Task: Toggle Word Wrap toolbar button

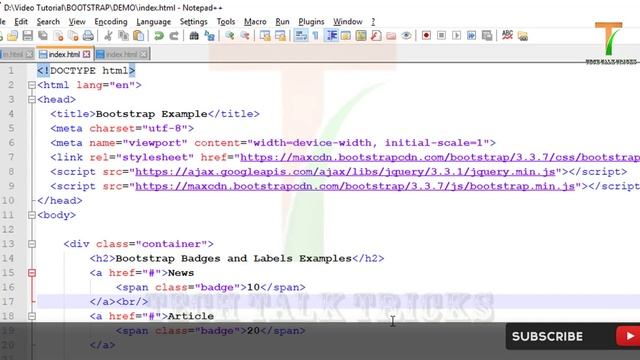Action: [x=301, y=36]
